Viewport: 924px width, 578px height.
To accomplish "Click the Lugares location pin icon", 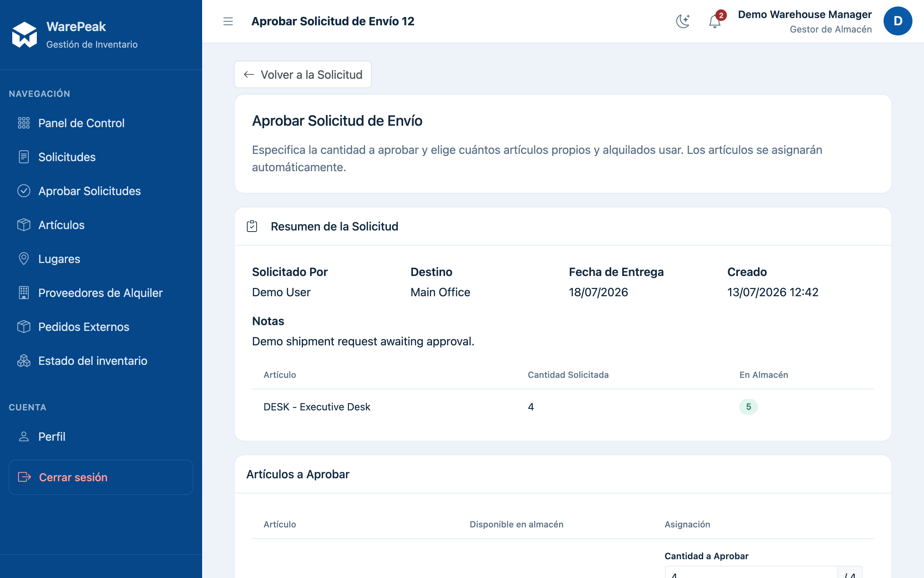I will [x=24, y=259].
